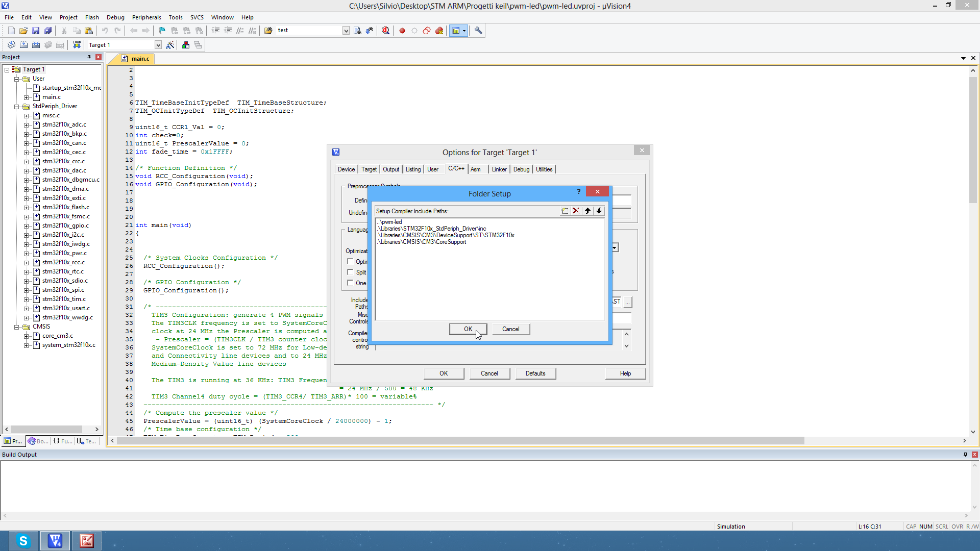The width and height of the screenshot is (980, 551).
Task: Select the Libraries CoreSupport include path
Action: (x=423, y=242)
